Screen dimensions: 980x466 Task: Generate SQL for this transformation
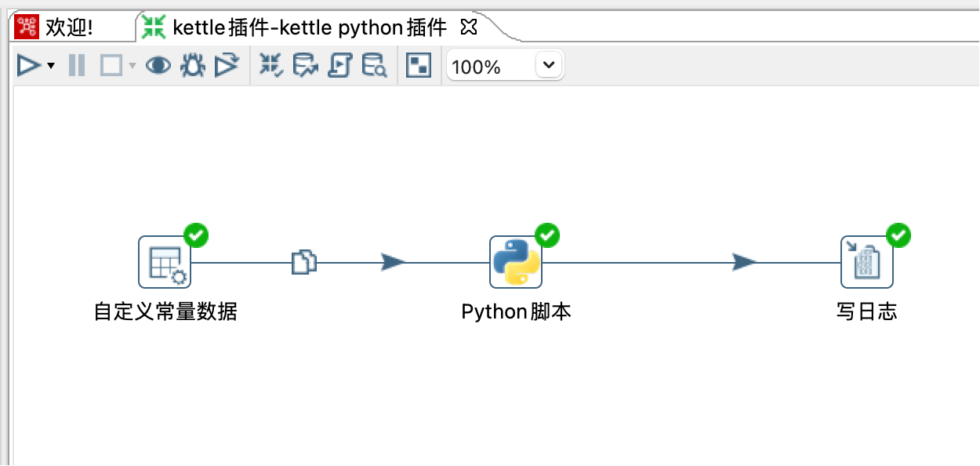point(339,66)
